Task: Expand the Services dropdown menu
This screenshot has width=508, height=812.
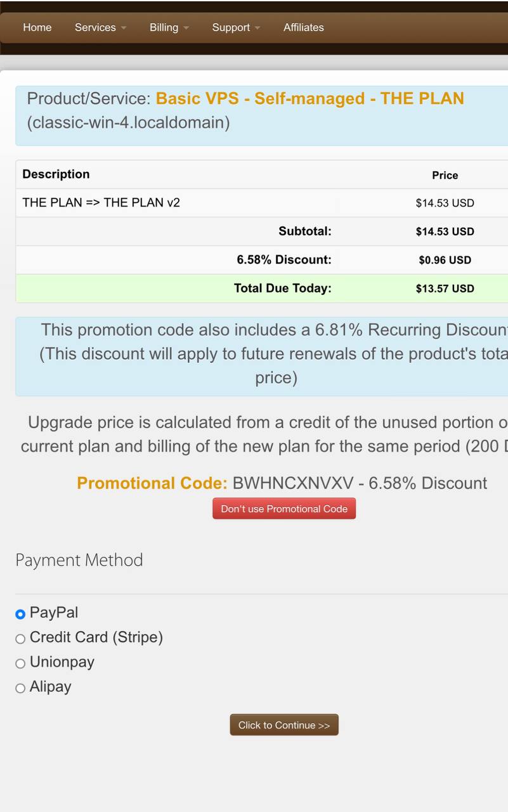Action: (100, 27)
